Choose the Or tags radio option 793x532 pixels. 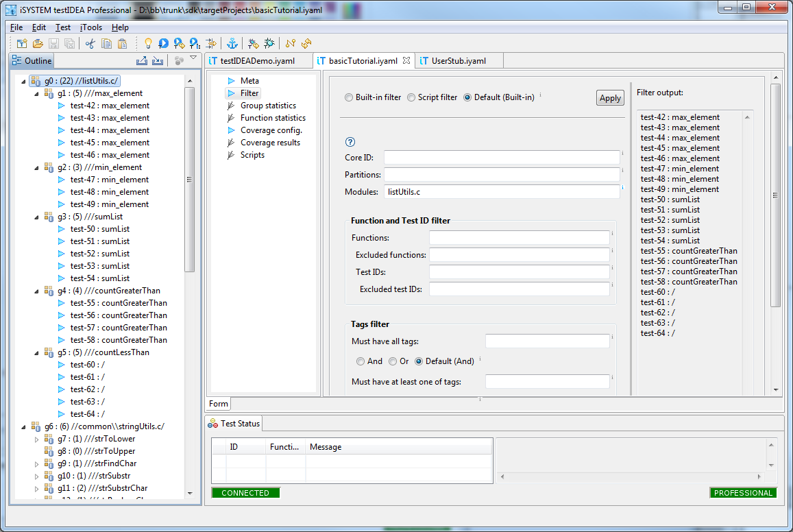pyautogui.click(x=393, y=361)
